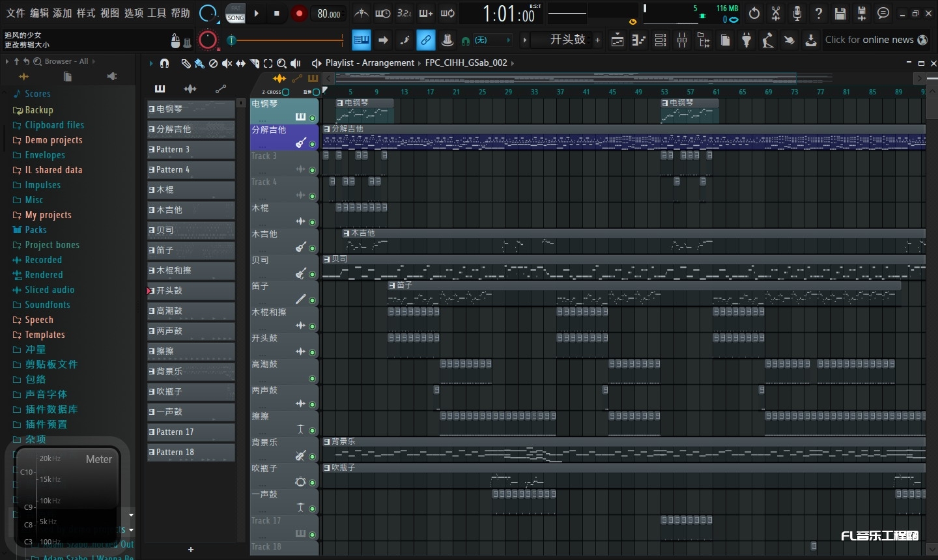The height and width of the screenshot is (560, 938).
Task: Open the Sliced audio folder
Action: click(x=50, y=290)
